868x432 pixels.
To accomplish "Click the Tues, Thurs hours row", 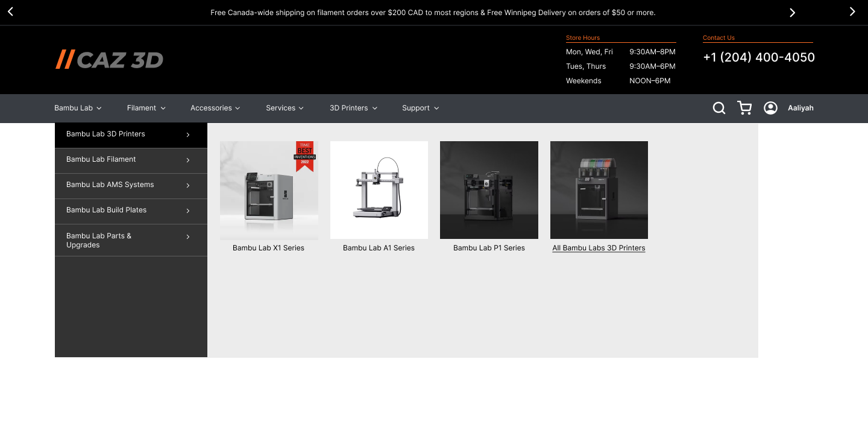I will [621, 66].
